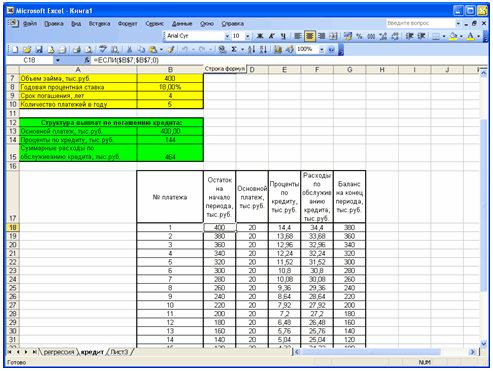Viewport: 493px width, 371px height.
Task: Insert a hyperlink with the globe icon
Action: point(222,50)
